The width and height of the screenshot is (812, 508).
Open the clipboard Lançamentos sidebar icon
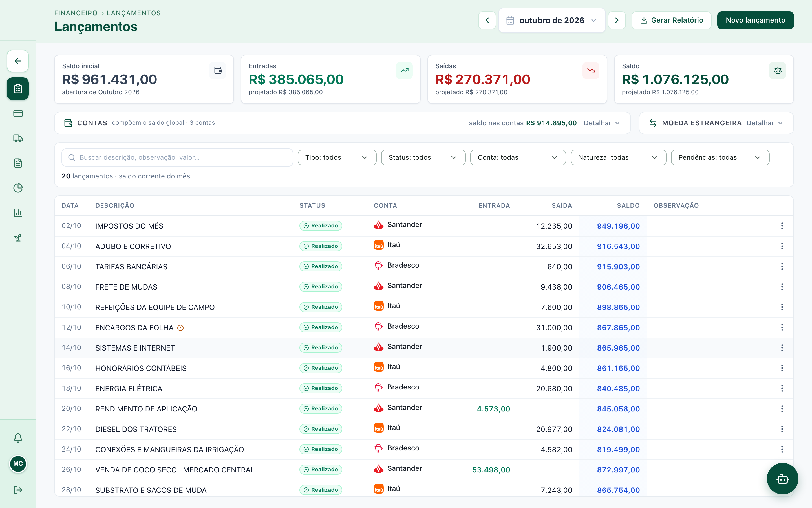[18, 89]
